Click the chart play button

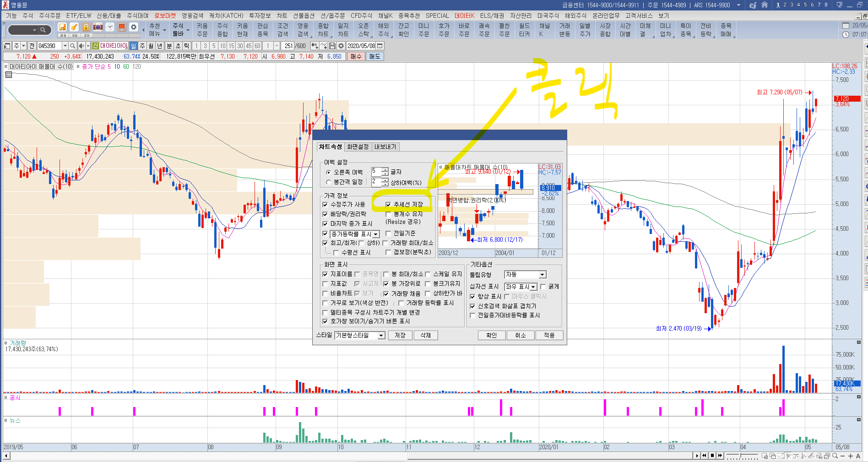(x=697, y=456)
